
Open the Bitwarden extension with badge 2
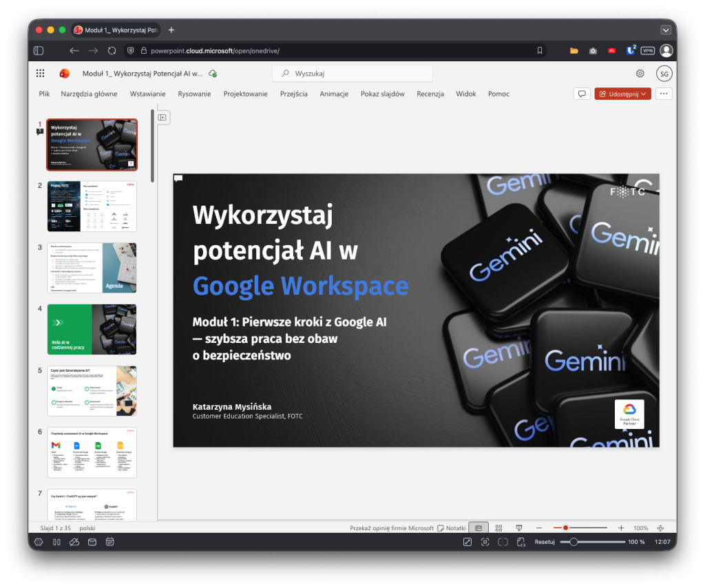click(x=631, y=50)
